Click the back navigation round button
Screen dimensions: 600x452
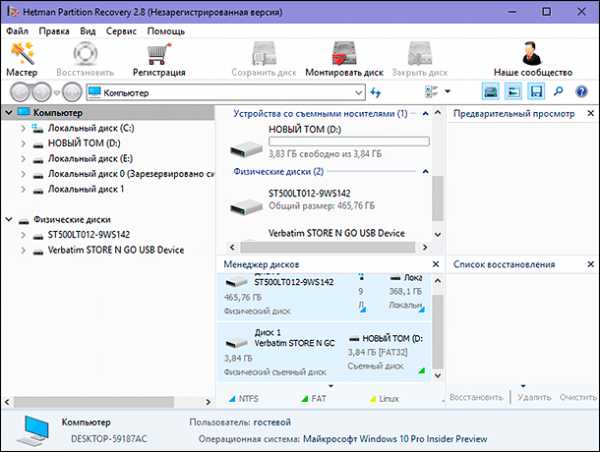[x=20, y=92]
